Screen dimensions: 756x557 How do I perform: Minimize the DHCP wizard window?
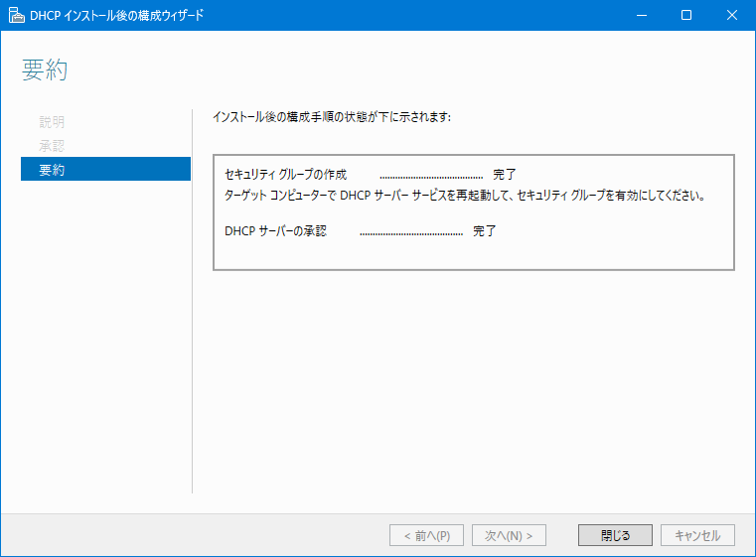pyautogui.click(x=641, y=15)
